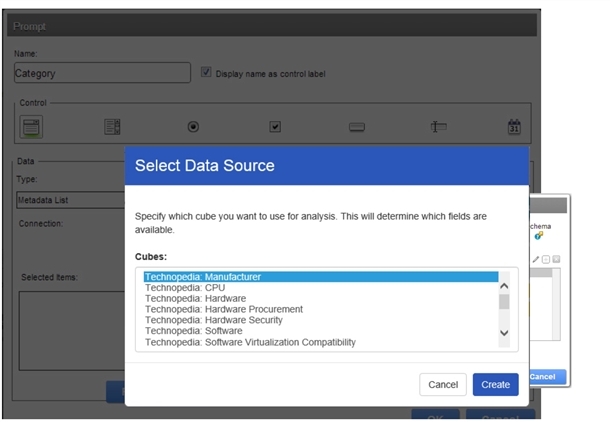The height and width of the screenshot is (422, 610).
Task: Click the pencil edit icon in schema dialog
Action: tap(536, 259)
